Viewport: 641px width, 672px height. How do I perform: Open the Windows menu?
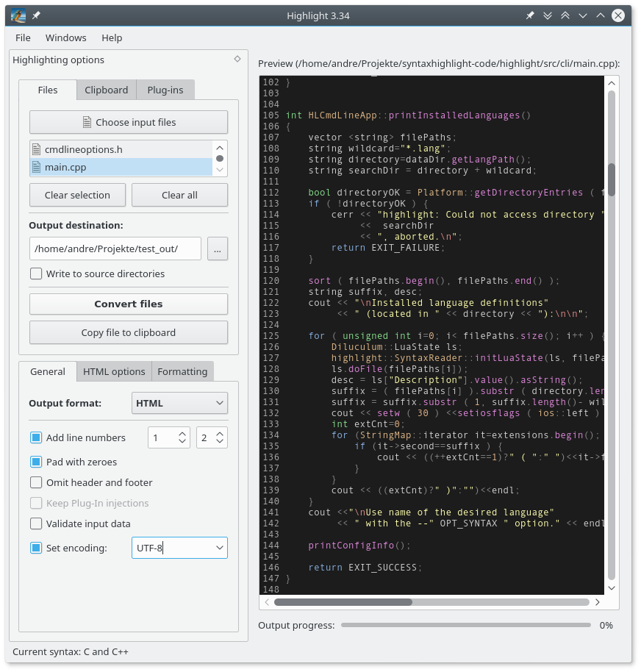coord(66,37)
